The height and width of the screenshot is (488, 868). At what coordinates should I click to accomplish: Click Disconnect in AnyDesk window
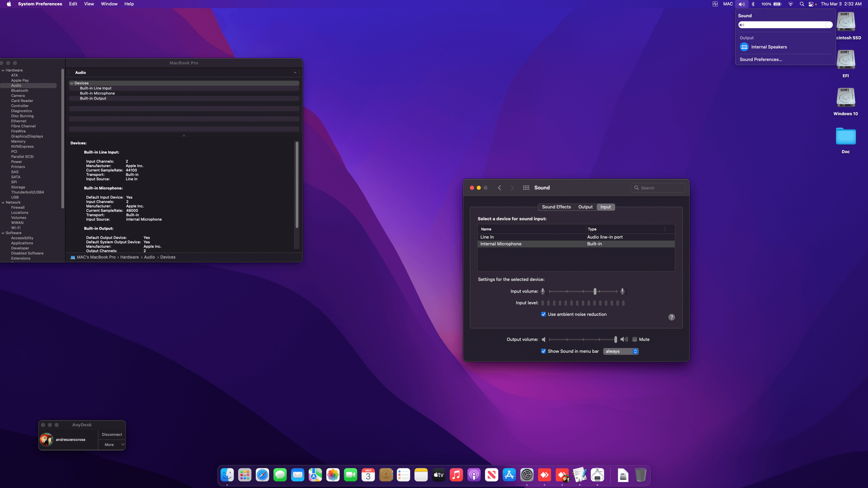pos(112,434)
